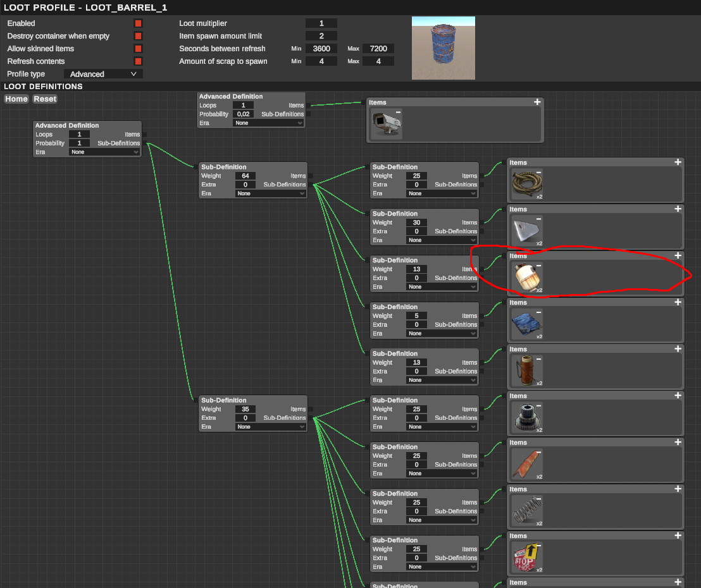Edit the Weight field of the rope Sub-Definition
Image resolution: width=701 pixels, height=588 pixels.
(x=417, y=176)
